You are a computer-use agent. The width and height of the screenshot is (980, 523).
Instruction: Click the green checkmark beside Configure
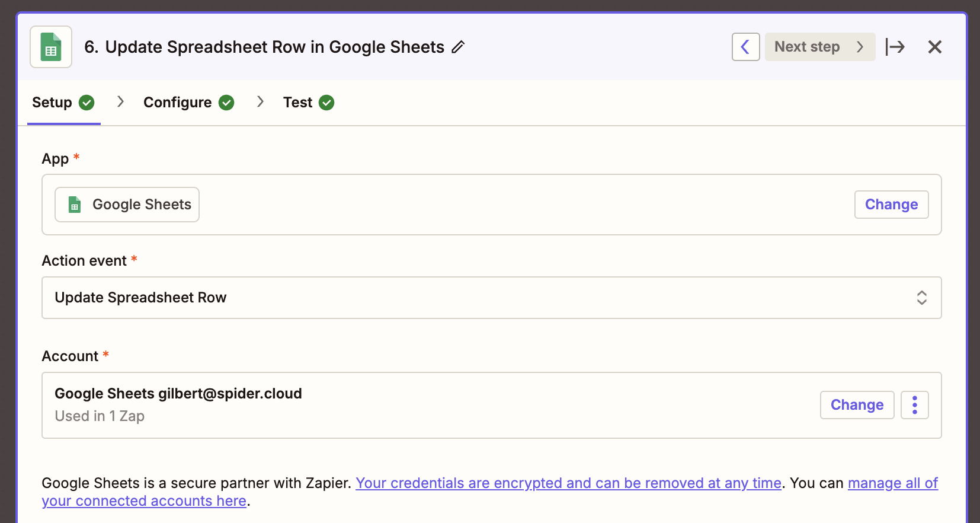(x=226, y=103)
